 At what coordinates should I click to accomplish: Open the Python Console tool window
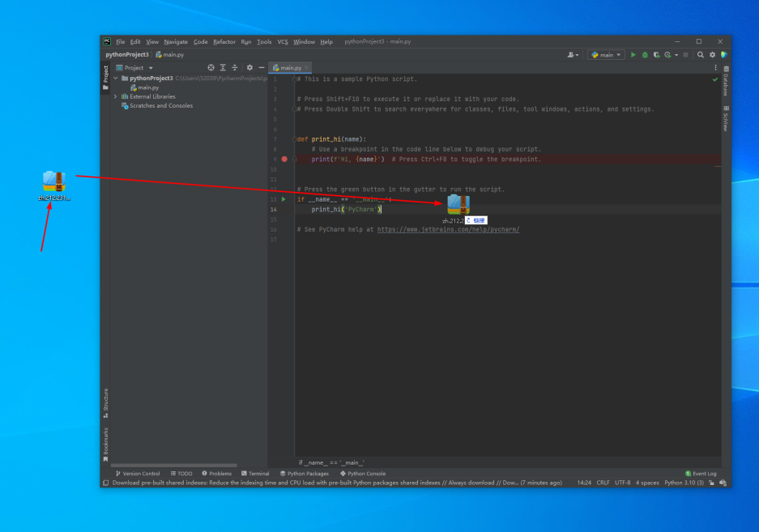point(363,474)
